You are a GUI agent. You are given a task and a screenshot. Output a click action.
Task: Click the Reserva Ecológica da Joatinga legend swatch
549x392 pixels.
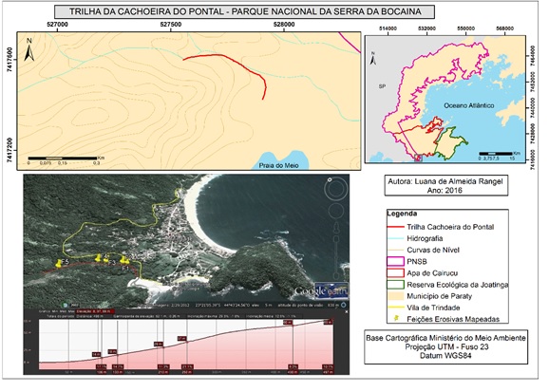click(395, 285)
